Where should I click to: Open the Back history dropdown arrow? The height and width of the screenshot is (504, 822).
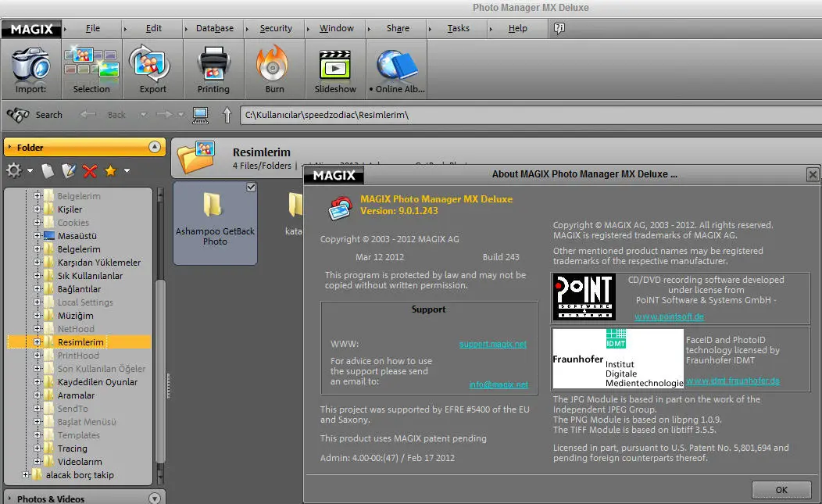tap(143, 114)
